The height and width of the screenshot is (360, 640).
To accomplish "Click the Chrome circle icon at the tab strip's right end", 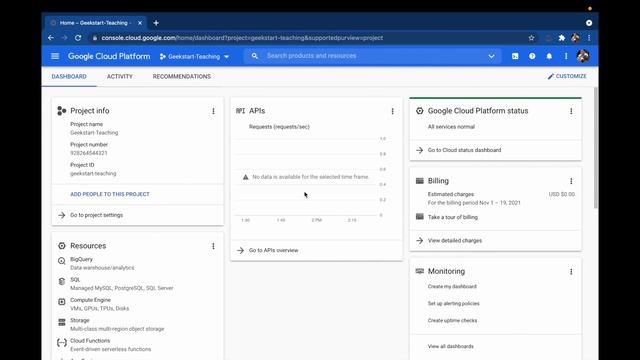I will (x=589, y=23).
